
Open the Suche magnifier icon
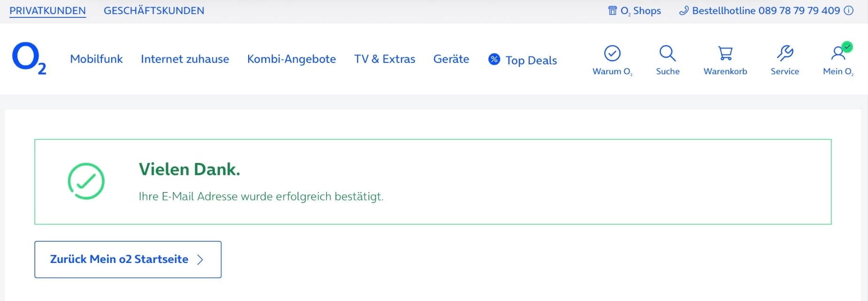coord(668,54)
